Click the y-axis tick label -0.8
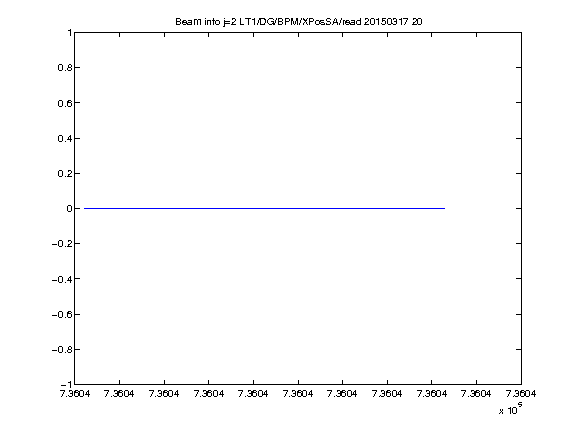 point(61,349)
